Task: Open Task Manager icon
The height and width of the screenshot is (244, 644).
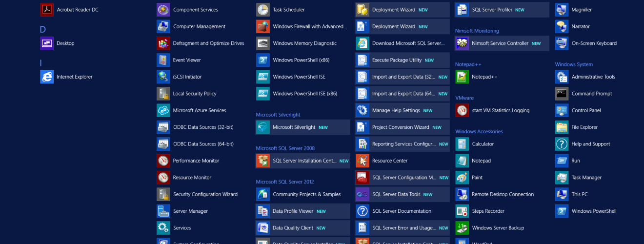Action: pos(562,178)
